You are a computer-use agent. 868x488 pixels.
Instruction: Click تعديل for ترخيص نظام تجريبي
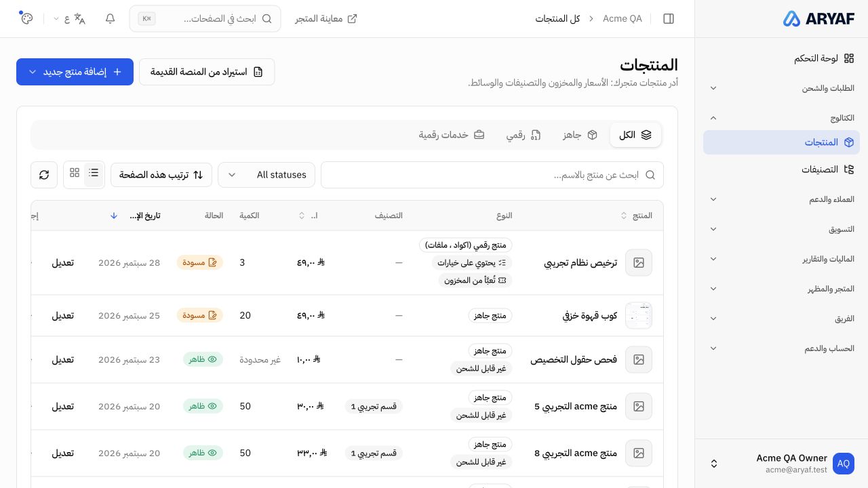(x=63, y=262)
